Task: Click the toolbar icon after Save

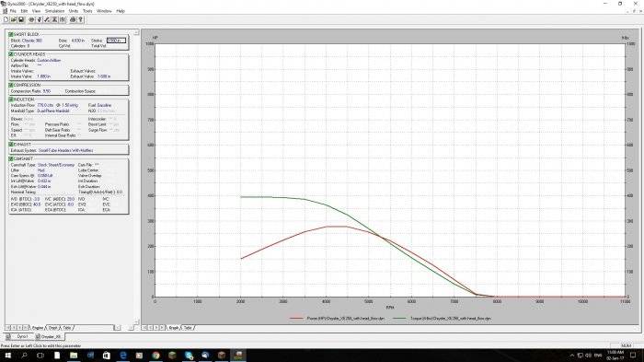Action: pos(31,19)
